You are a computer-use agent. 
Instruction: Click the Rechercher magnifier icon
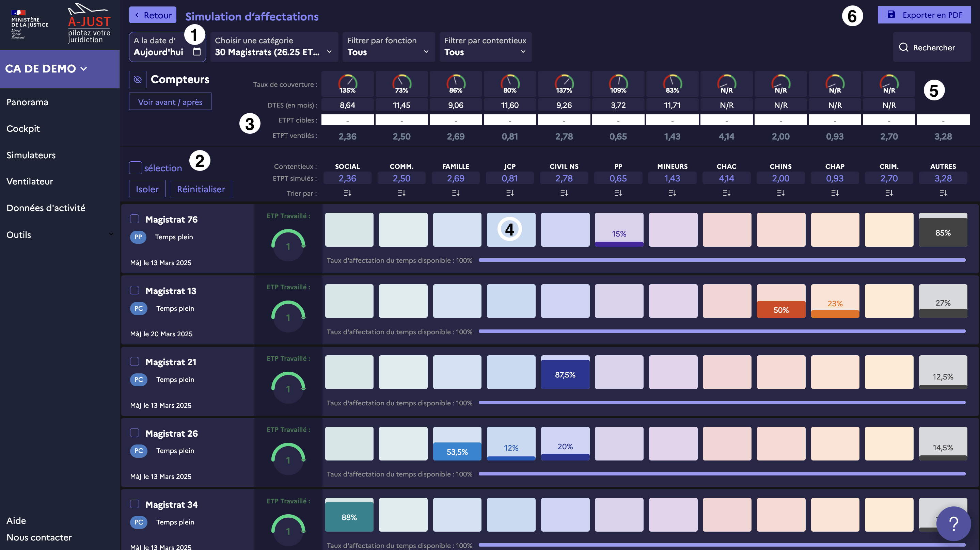coord(903,47)
